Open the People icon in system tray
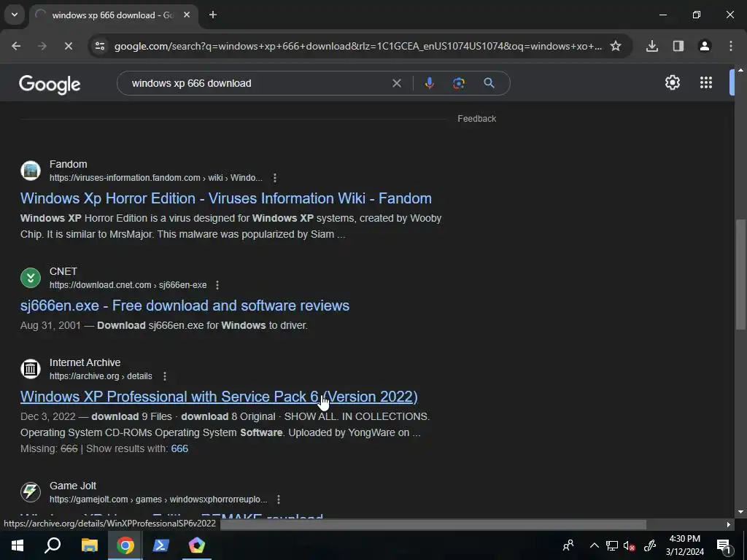This screenshot has height=560, width=747. pyautogui.click(x=568, y=545)
